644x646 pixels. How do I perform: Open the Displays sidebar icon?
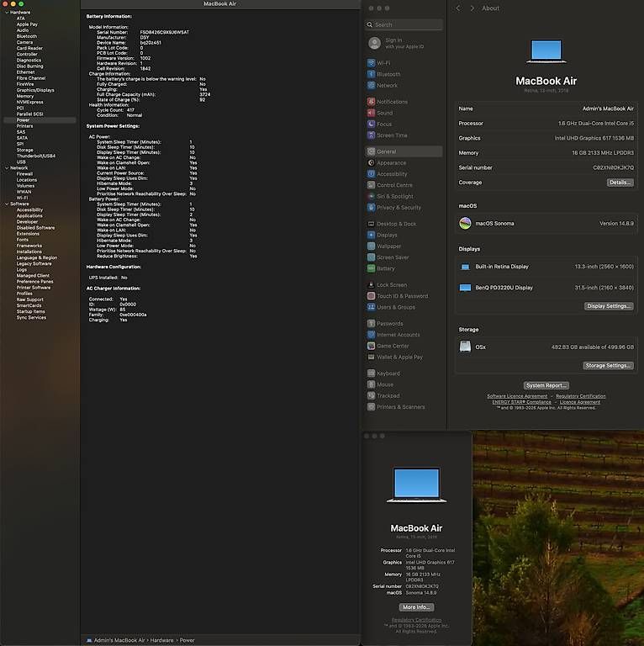(x=371, y=235)
